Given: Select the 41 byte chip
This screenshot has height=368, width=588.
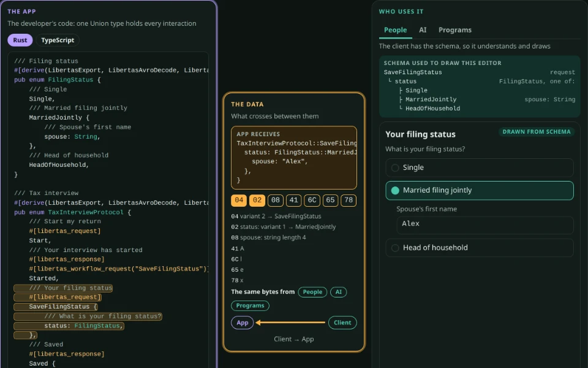Looking at the screenshot, I should click(x=293, y=200).
